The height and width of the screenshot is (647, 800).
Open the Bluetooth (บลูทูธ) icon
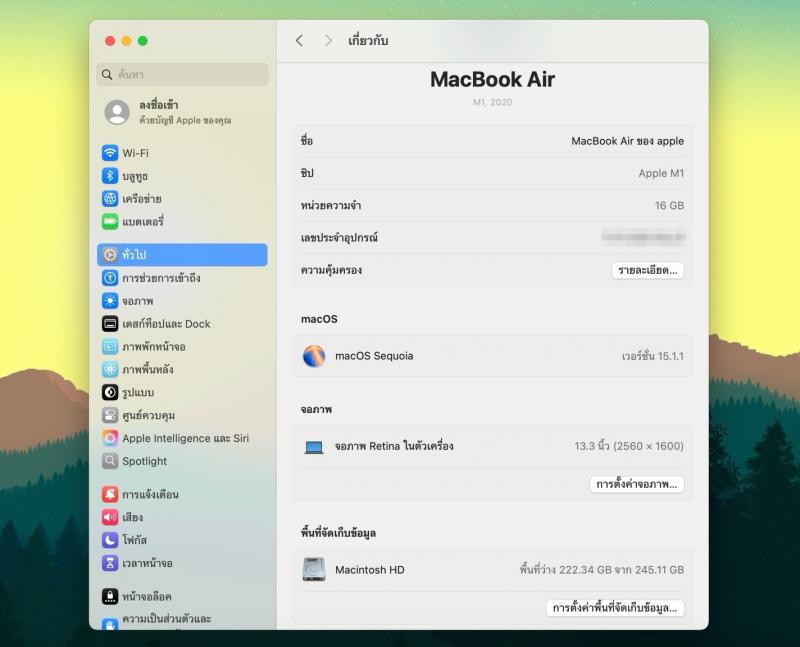click(x=110, y=176)
